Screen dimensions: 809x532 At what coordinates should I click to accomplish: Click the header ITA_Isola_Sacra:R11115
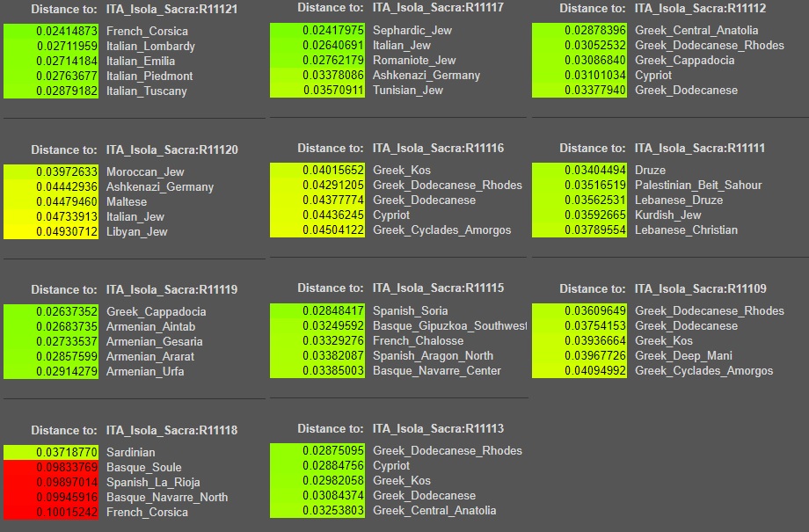tap(438, 288)
